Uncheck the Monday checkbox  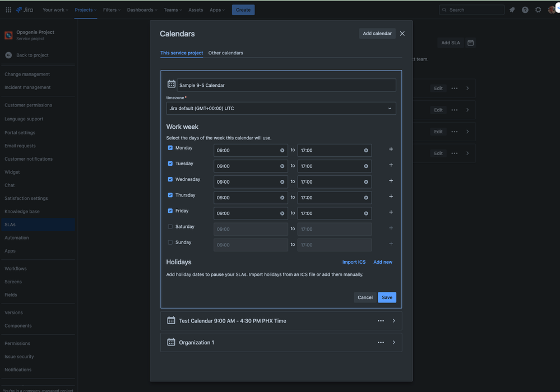pyautogui.click(x=170, y=148)
